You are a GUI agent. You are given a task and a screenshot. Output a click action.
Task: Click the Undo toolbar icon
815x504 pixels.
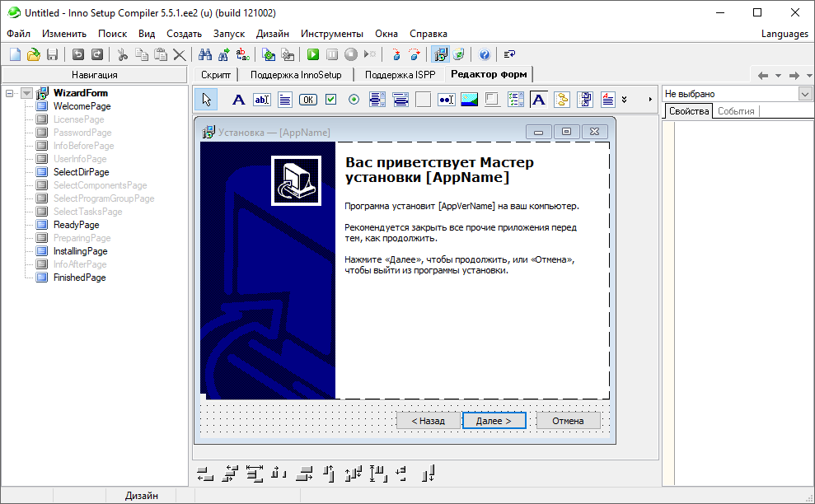[78, 54]
